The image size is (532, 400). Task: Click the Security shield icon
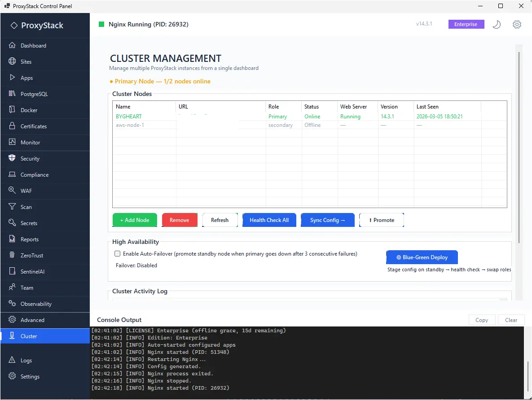click(12, 158)
